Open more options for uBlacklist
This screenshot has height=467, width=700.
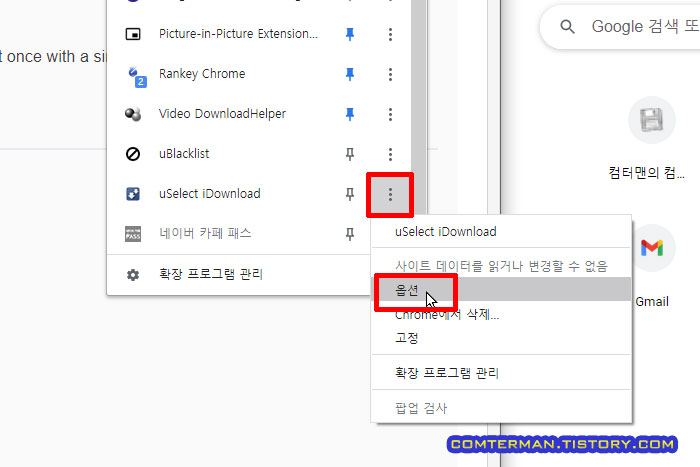(x=390, y=154)
